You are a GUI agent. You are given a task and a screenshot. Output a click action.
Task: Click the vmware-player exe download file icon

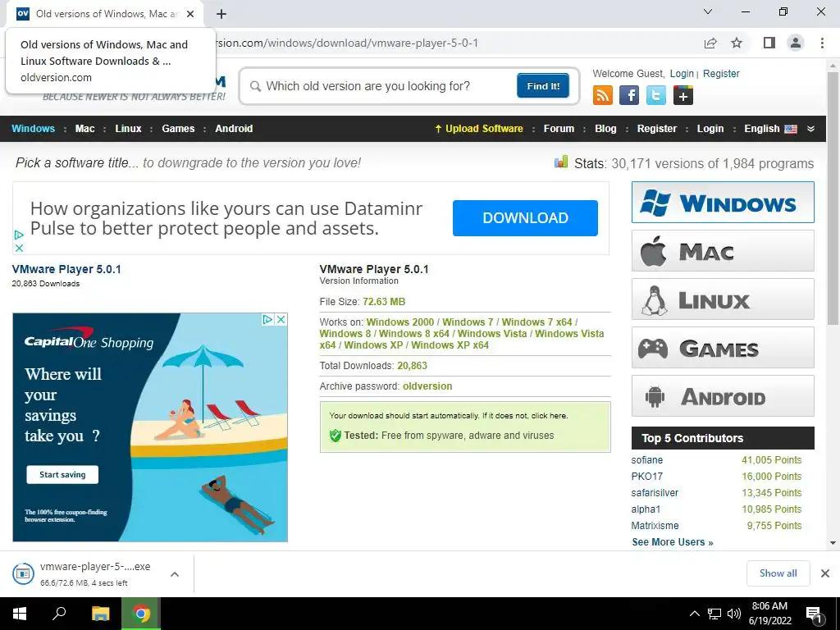tap(23, 573)
